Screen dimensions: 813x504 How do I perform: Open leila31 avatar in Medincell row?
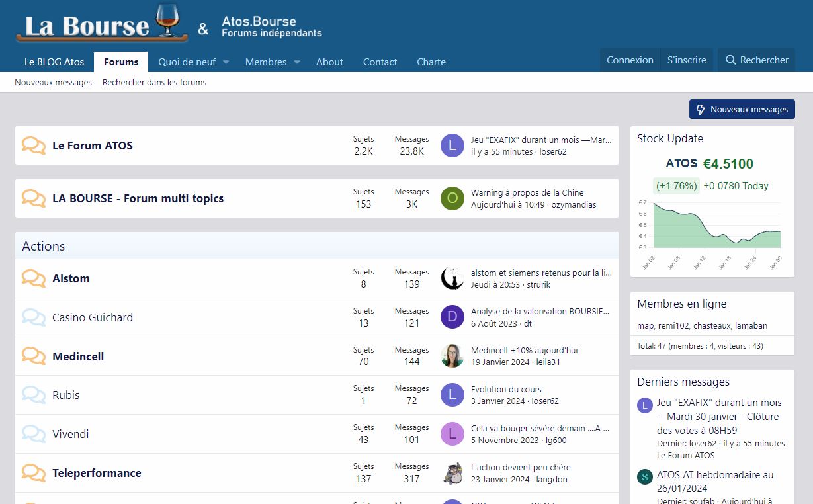click(452, 357)
